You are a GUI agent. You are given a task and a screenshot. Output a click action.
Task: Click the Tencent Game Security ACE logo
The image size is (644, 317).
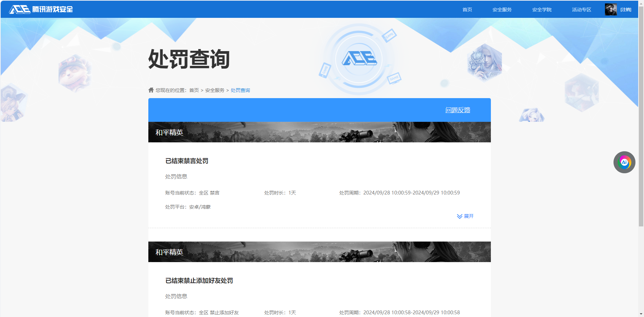click(41, 9)
